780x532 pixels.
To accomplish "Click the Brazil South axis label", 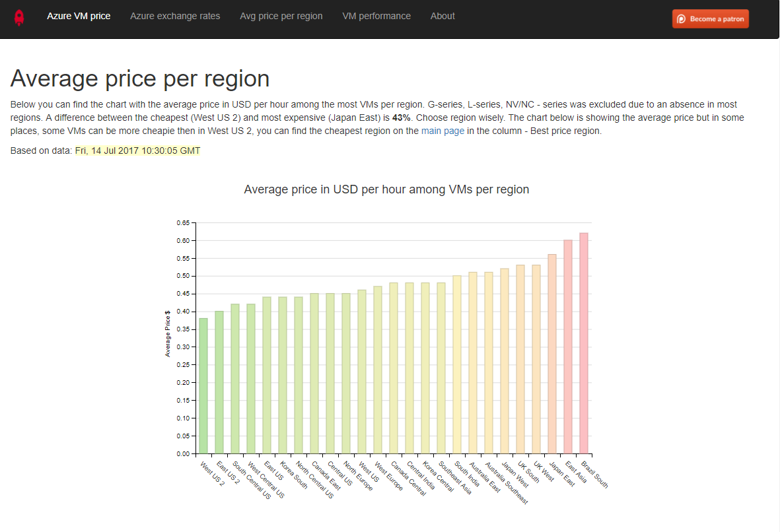I will (x=595, y=475).
